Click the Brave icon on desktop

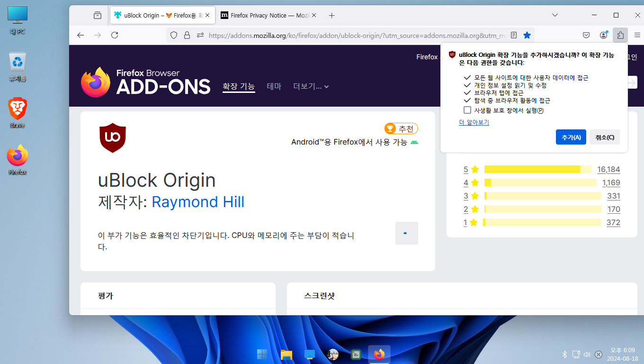[18, 113]
